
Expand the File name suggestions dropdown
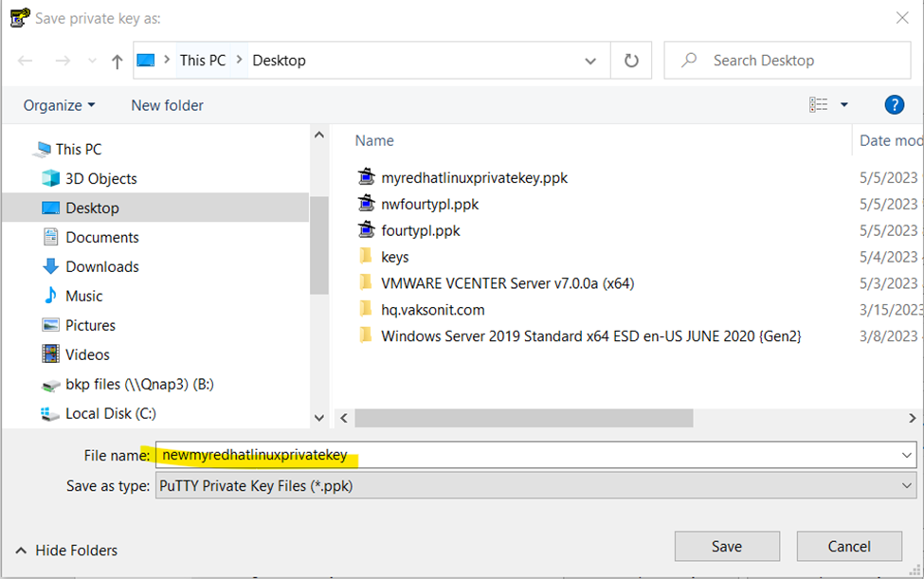(907, 456)
